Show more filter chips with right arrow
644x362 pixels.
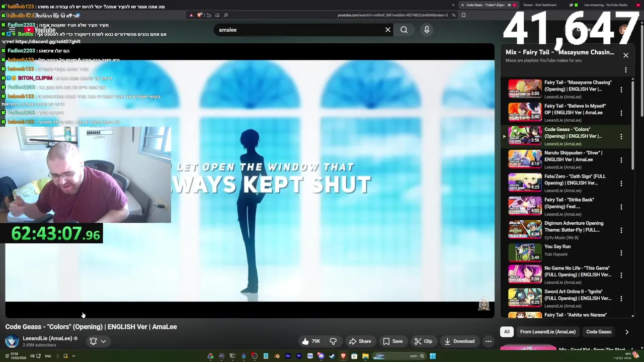tap(627, 332)
